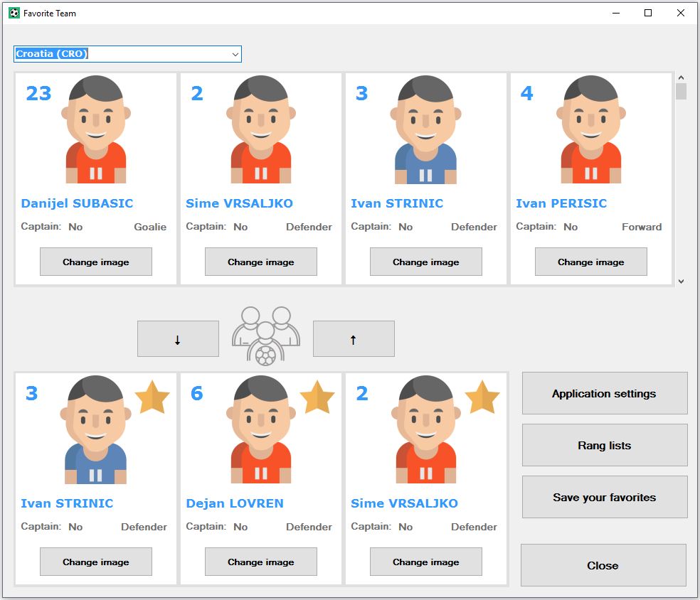Open the team selection dropdown showing Croatia (CRO)

[x=127, y=54]
